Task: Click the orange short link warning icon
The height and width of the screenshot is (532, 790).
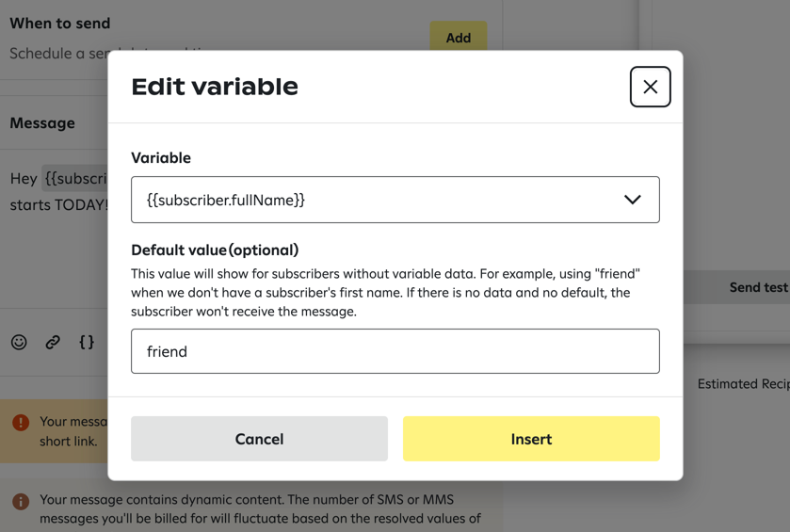Action: pos(21,423)
